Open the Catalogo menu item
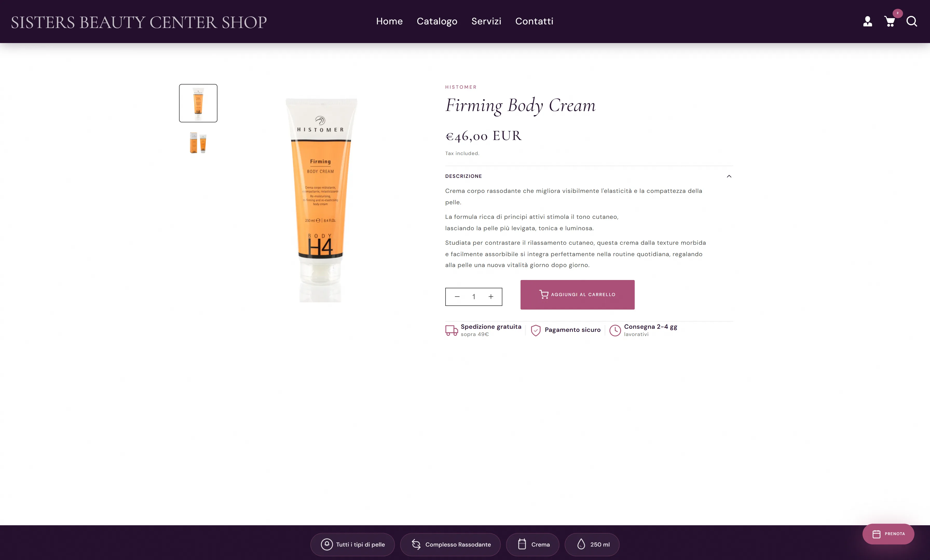The height and width of the screenshot is (560, 930). tap(437, 22)
